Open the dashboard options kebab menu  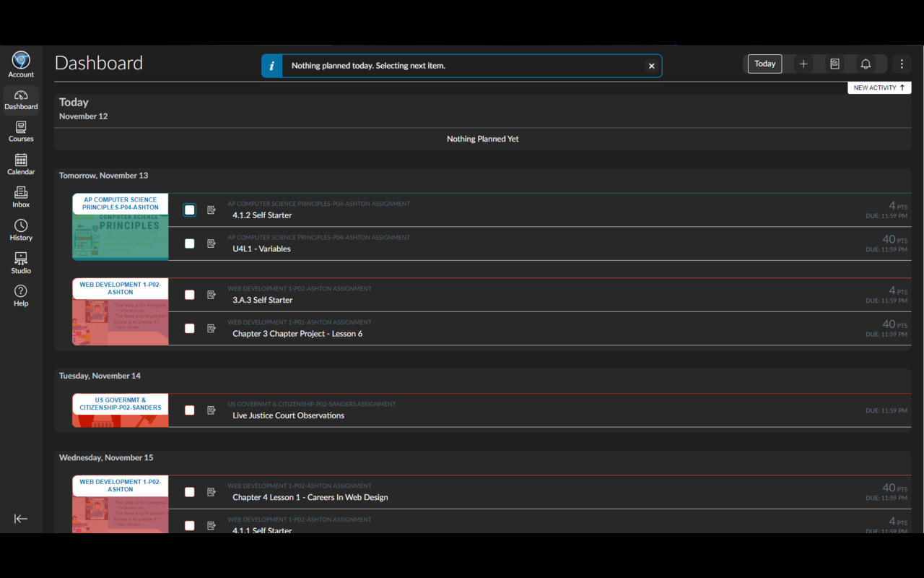[x=902, y=64]
